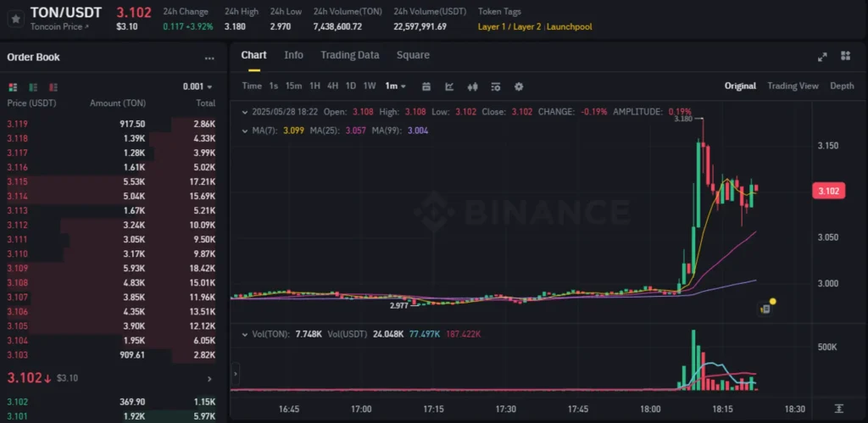868x423 pixels.
Task: Select the 4H interval
Action: [x=332, y=86]
